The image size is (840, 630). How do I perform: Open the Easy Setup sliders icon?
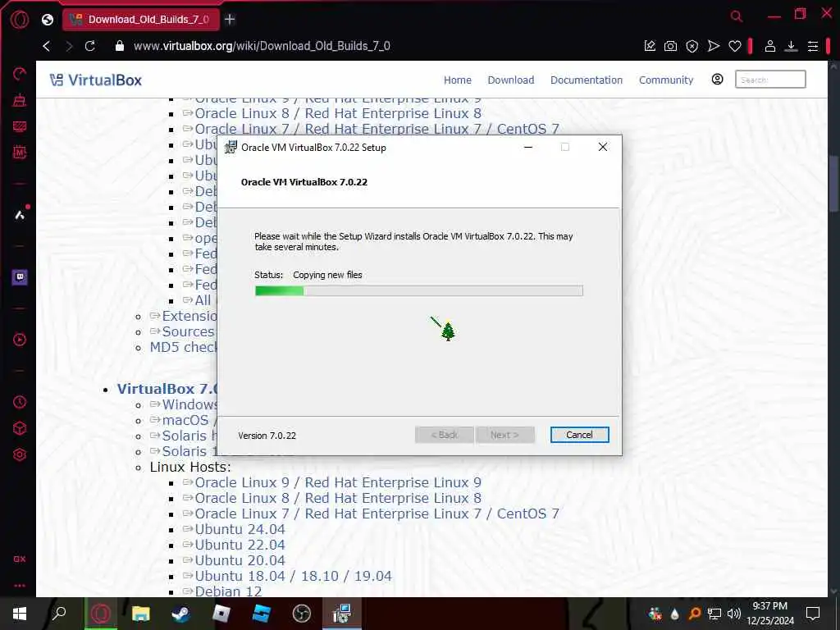[813, 46]
